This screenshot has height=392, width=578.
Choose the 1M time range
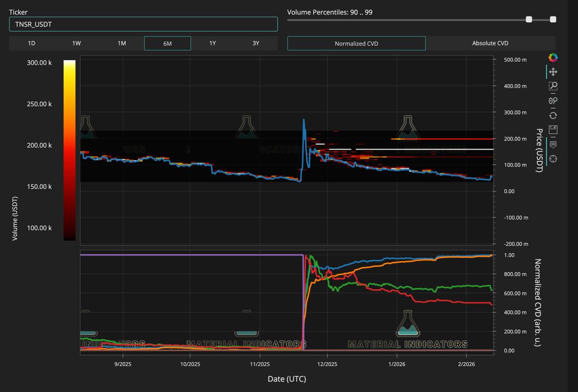point(121,43)
